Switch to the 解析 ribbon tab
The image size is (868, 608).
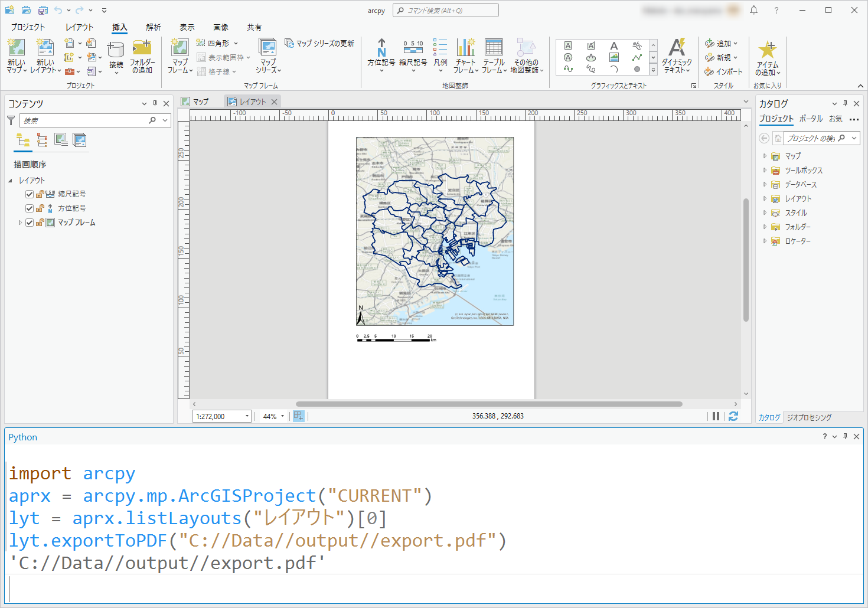[x=153, y=27]
